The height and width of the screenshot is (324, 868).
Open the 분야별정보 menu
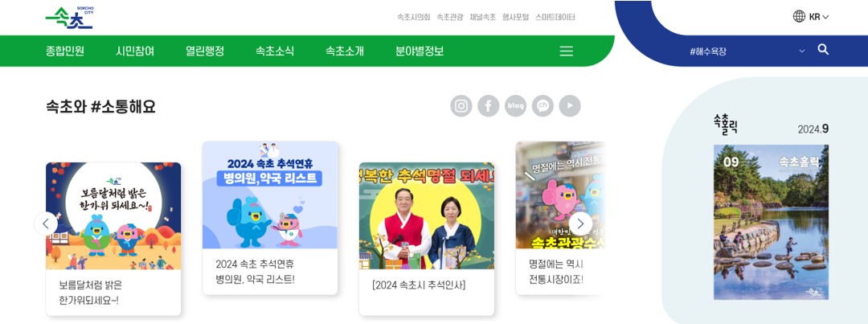(420, 51)
